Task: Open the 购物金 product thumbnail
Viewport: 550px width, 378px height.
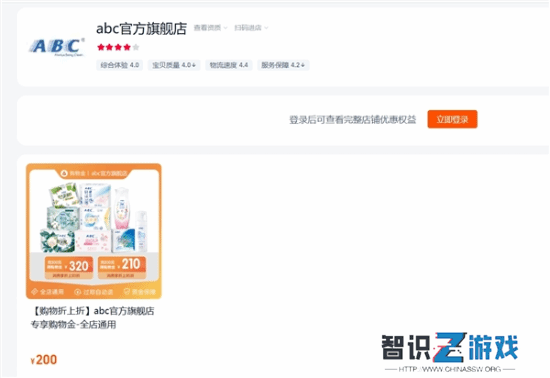Action: pyautogui.click(x=94, y=231)
